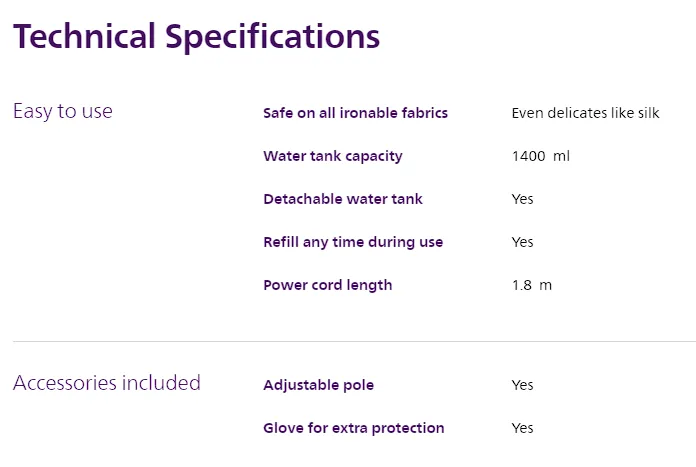
Task: Click the 1400 water capacity number
Action: tap(527, 156)
